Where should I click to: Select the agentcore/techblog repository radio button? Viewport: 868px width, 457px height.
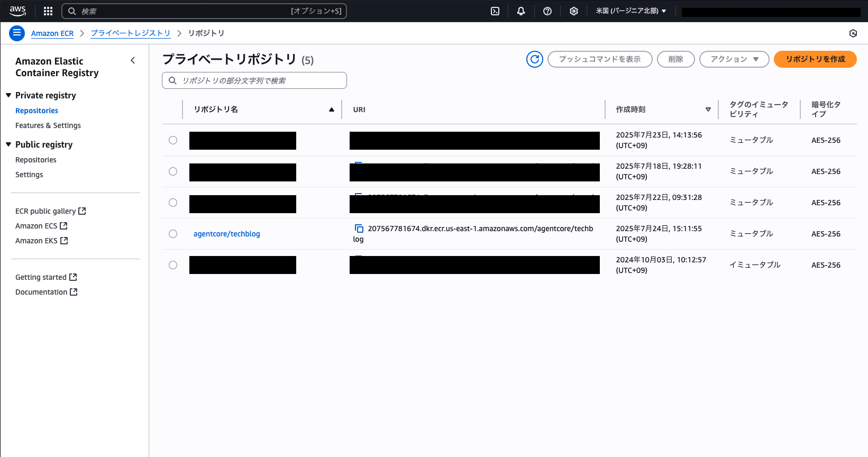coord(173,234)
